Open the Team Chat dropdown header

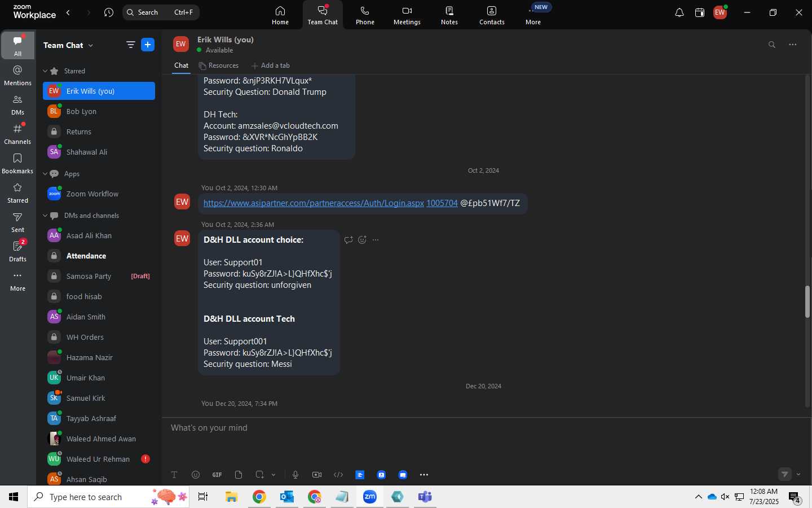(68, 45)
